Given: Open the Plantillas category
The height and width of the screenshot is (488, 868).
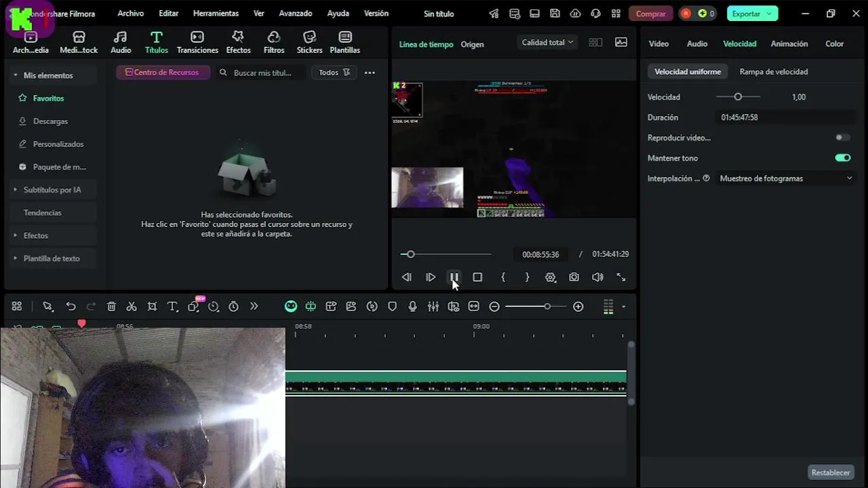Looking at the screenshot, I should point(344,42).
